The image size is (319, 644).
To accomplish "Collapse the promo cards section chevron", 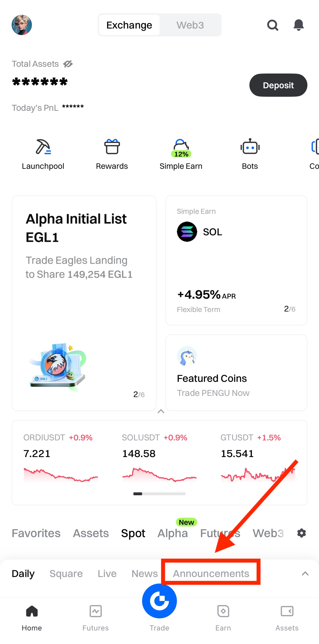I will [161, 411].
